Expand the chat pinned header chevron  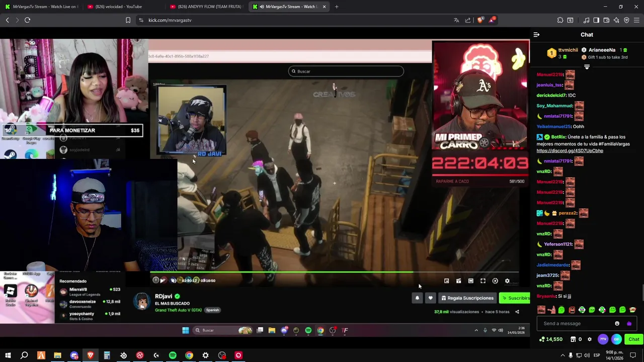coord(587,67)
